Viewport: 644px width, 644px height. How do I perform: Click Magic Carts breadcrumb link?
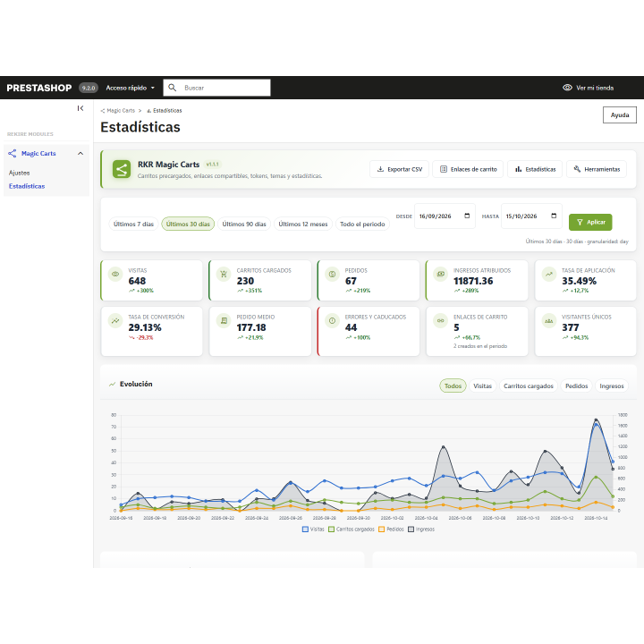coord(118,111)
